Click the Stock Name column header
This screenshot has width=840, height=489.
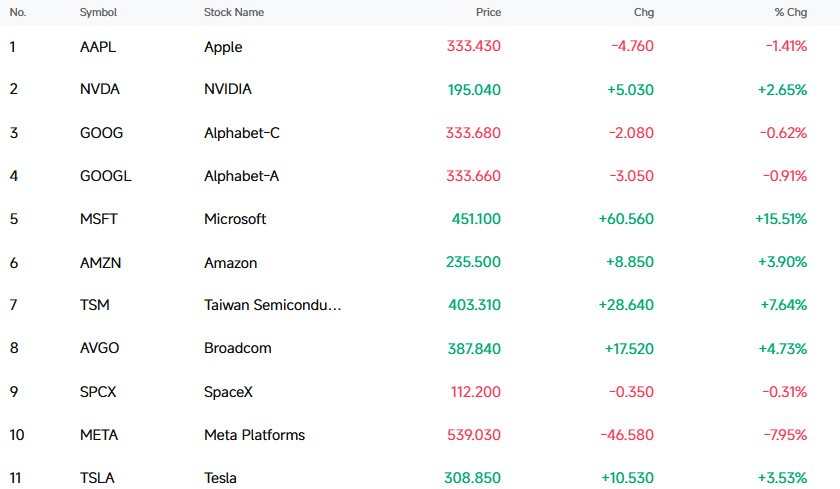(234, 12)
